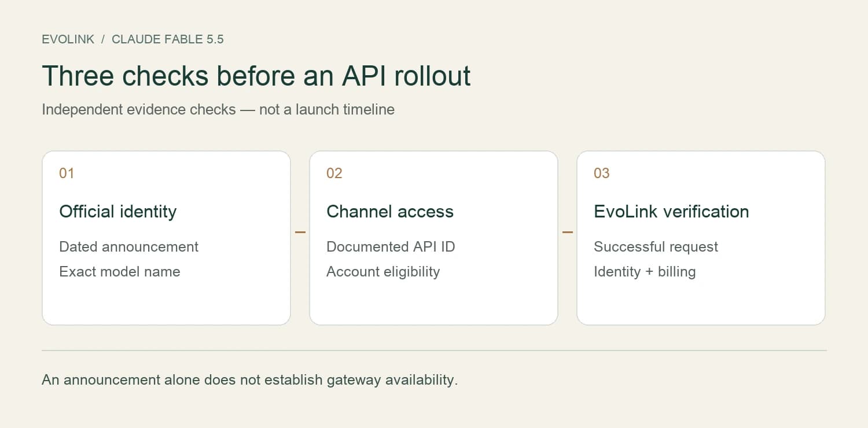Click the 'CLAUDE FABLE 5.5' breadcrumb text
Image resolution: width=868 pixels, height=428 pixels.
pos(168,39)
